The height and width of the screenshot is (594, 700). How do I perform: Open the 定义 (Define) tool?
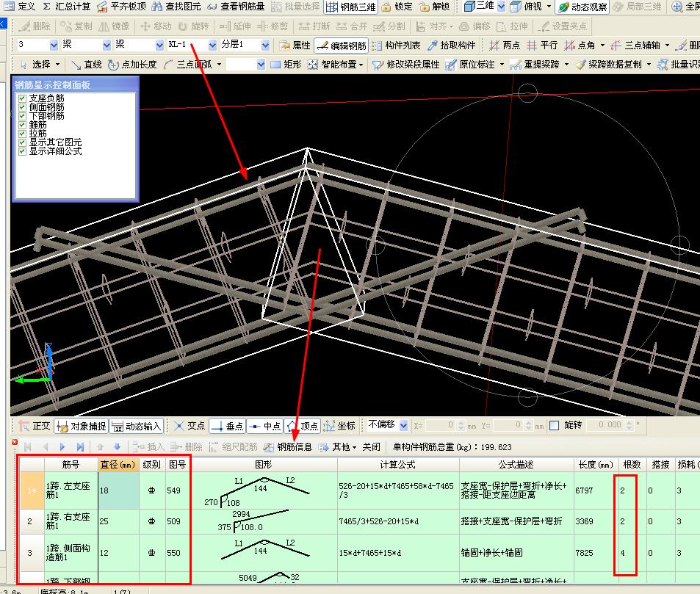[20, 7]
